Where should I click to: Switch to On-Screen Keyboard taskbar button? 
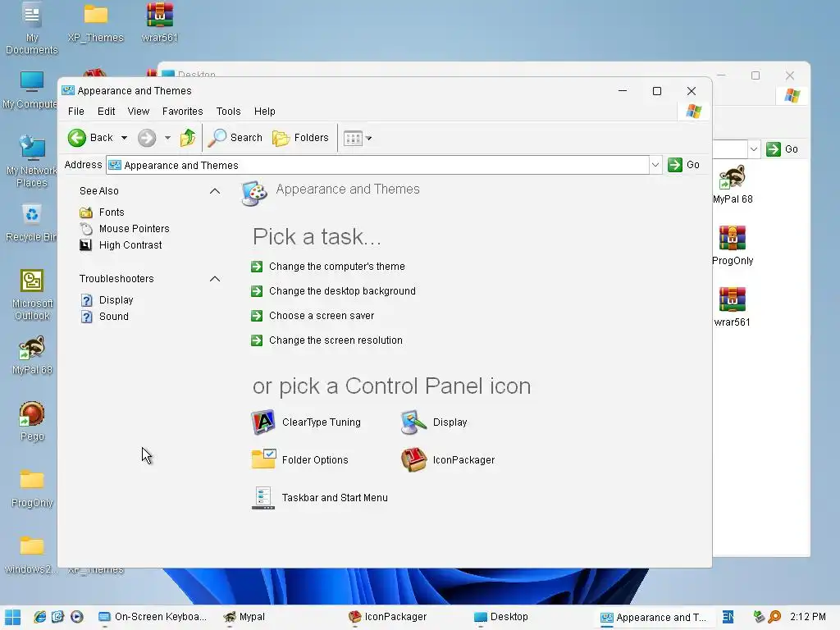coord(153,617)
